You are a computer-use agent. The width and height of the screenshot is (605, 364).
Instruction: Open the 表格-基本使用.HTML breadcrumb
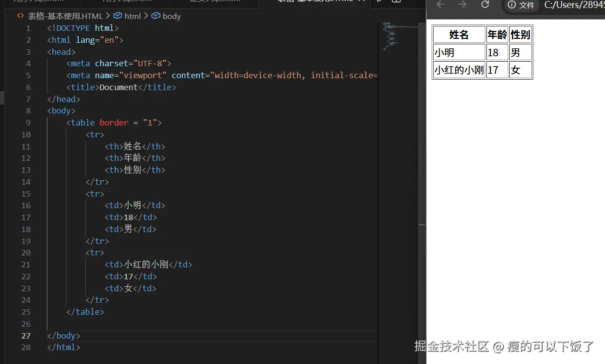pos(60,16)
